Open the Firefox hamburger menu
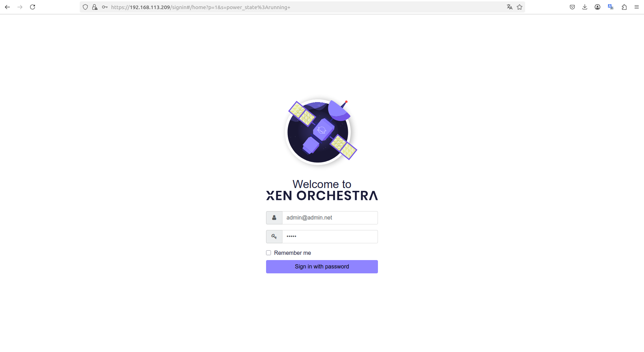This screenshot has height=352, width=644. 637,7
